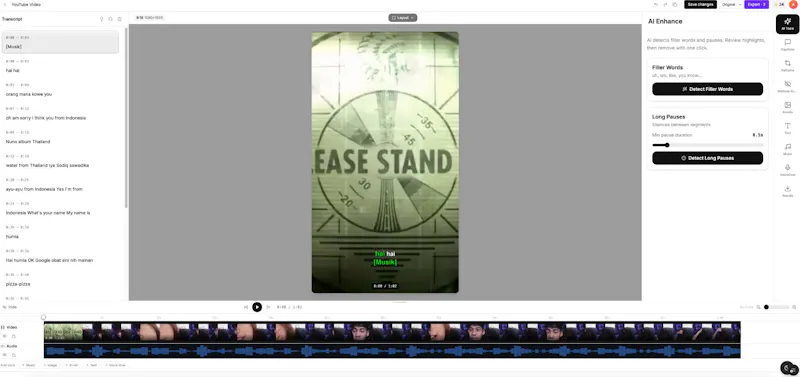Open the Music panel in the sidebar
This screenshot has width=800, height=377.
click(x=787, y=149)
